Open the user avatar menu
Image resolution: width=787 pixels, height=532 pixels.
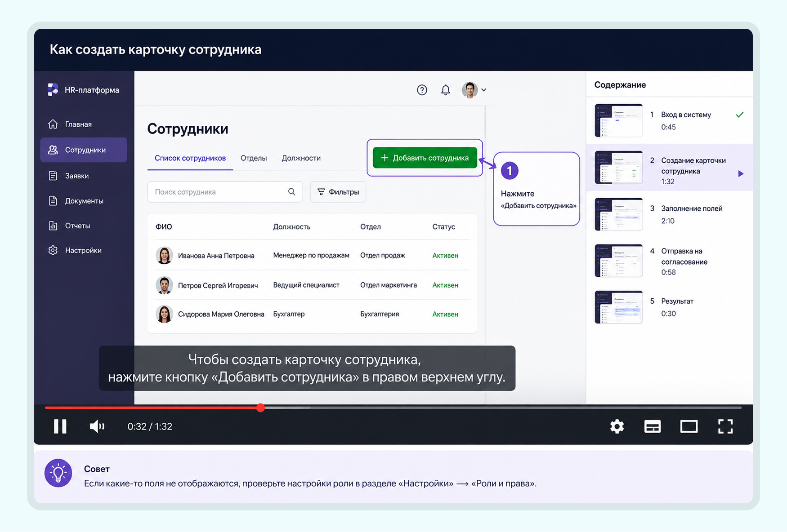point(470,90)
